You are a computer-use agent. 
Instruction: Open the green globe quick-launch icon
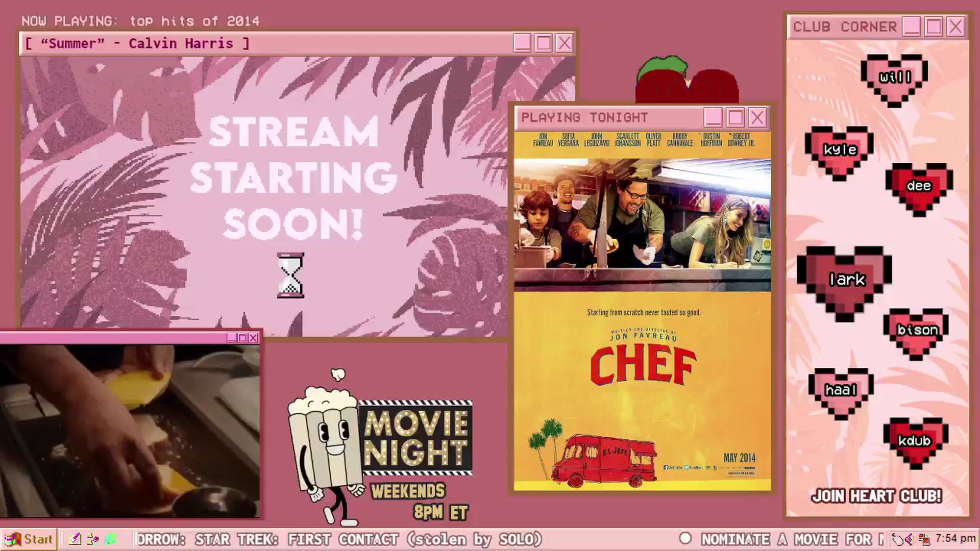point(111,539)
